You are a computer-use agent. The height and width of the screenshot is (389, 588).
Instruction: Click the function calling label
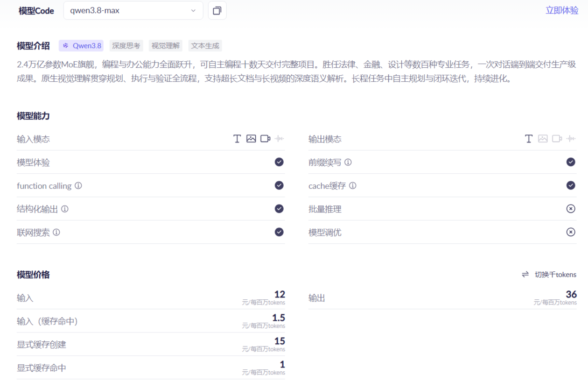coord(44,186)
